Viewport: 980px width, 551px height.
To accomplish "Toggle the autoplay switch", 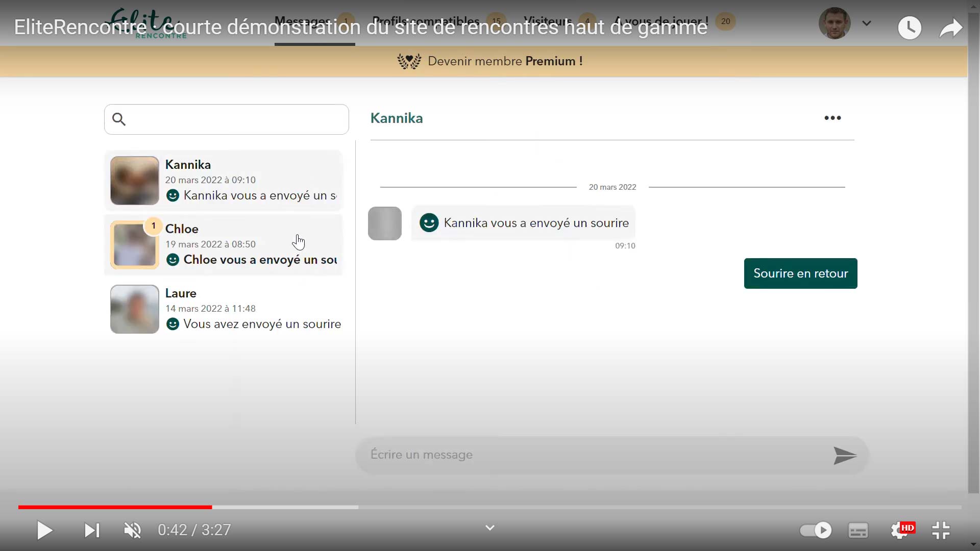I will [x=816, y=531].
